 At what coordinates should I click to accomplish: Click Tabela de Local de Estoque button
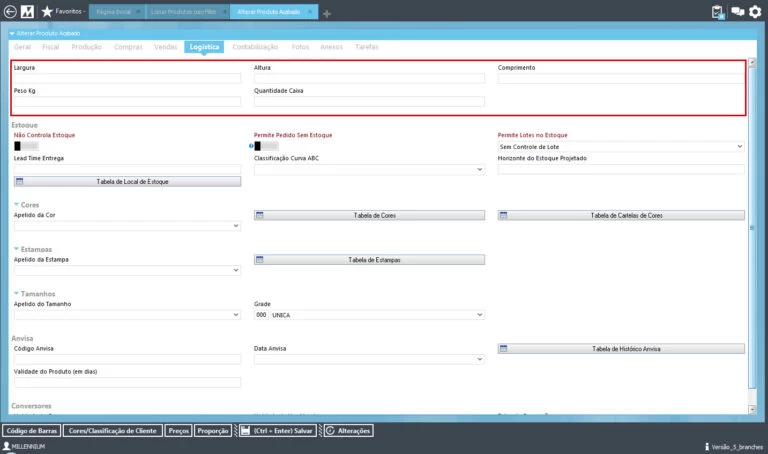[127, 181]
